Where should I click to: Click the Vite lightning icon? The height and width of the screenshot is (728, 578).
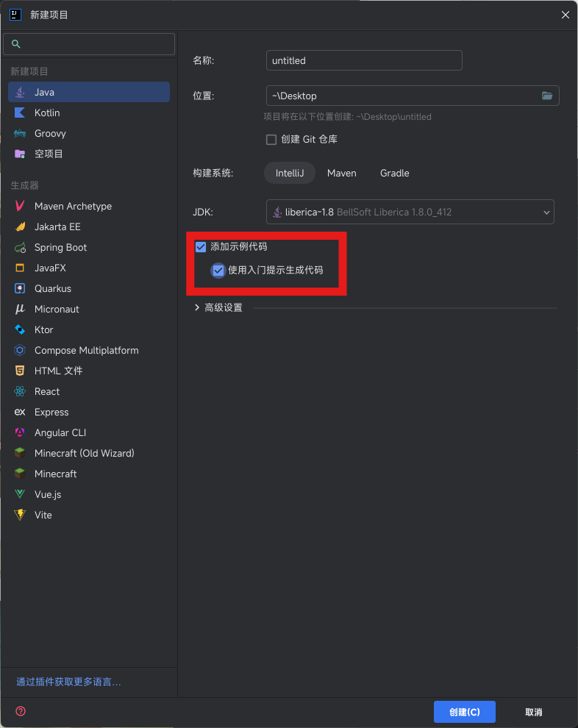click(20, 515)
